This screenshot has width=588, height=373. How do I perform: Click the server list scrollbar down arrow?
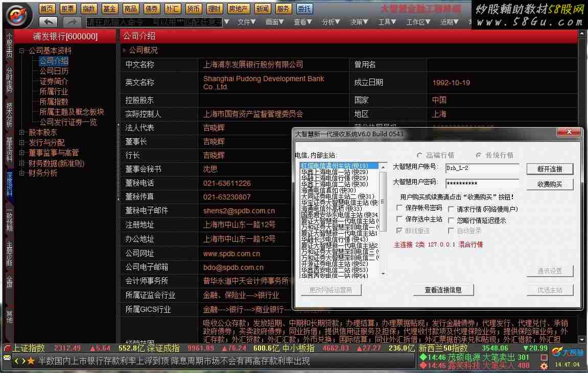coord(383,274)
